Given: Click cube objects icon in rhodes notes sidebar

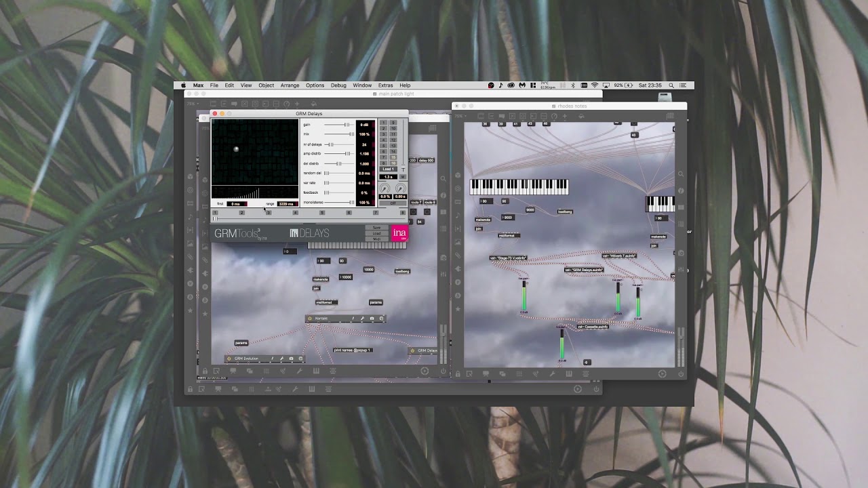Looking at the screenshot, I should tap(458, 175).
